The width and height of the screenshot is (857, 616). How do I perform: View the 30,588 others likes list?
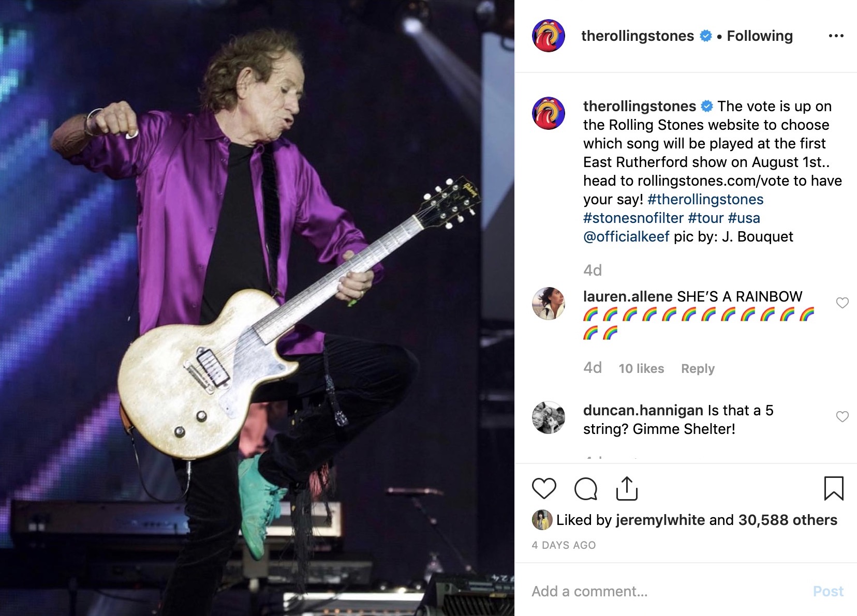(787, 520)
